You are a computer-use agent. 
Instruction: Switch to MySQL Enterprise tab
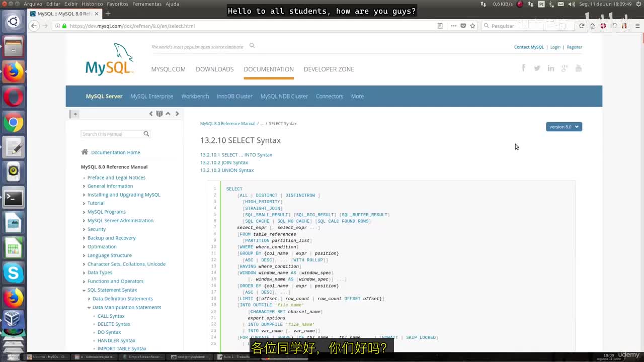(152, 96)
